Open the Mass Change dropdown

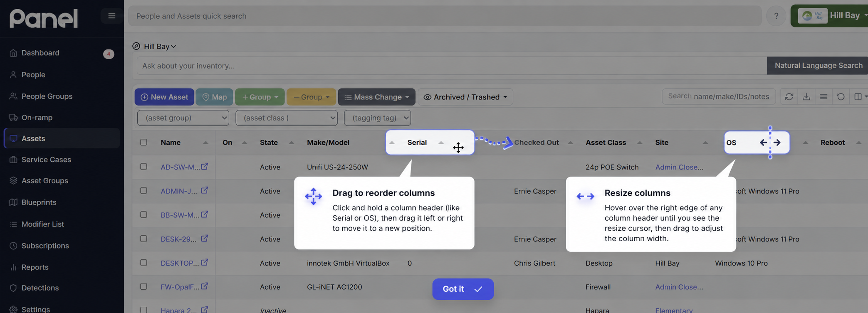pyautogui.click(x=376, y=97)
